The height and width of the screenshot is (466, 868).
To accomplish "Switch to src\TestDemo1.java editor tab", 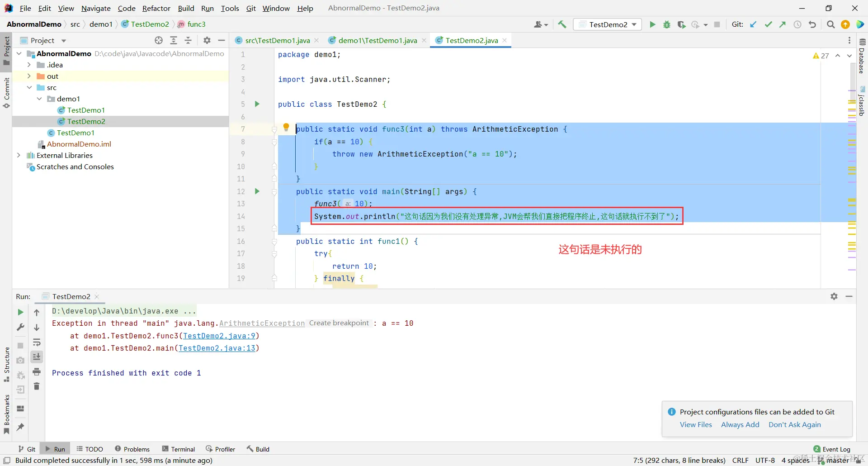I will [277, 40].
